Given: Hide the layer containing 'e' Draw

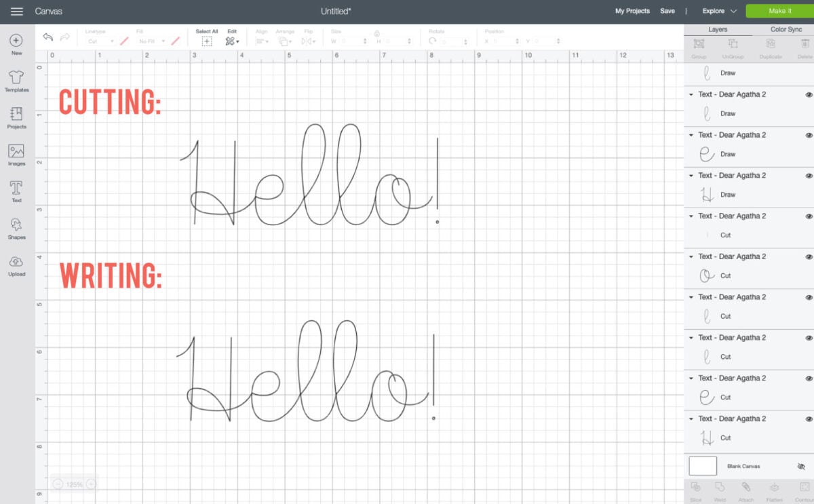Looking at the screenshot, I should [x=809, y=135].
